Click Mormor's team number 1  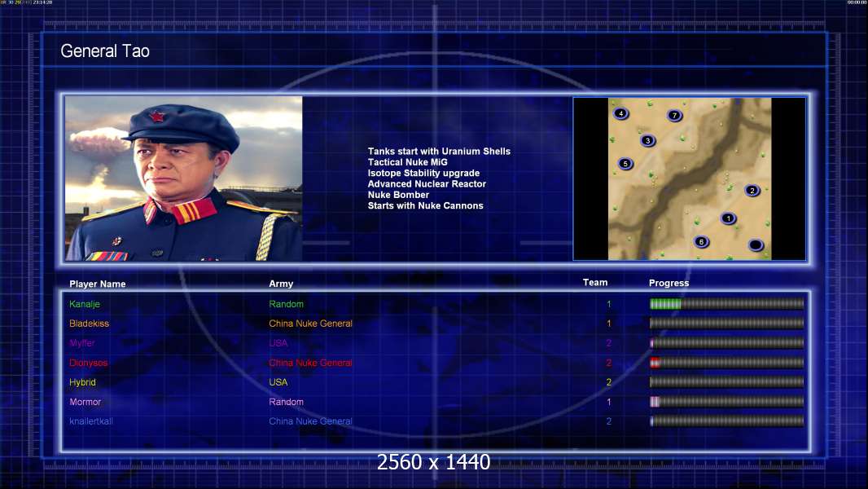pos(609,402)
